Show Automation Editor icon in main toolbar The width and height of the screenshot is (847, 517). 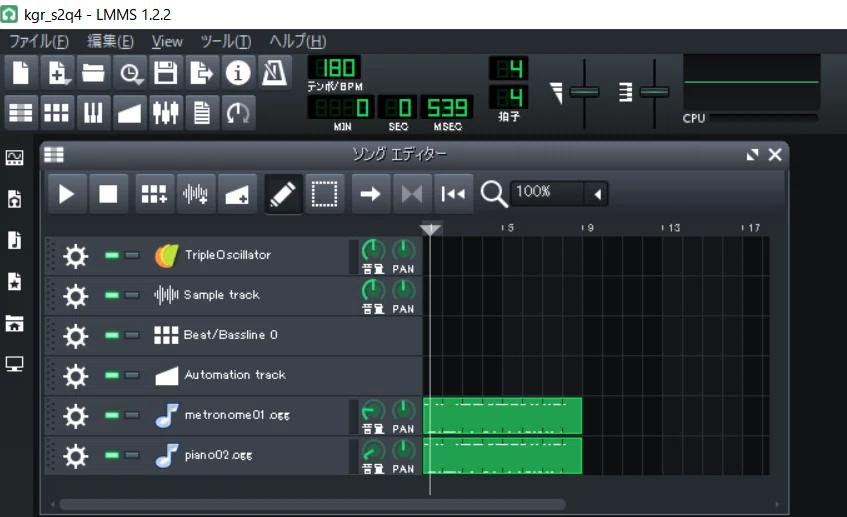(x=130, y=113)
